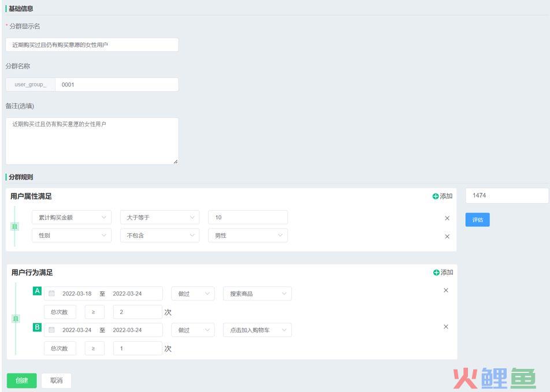Toggle the 且 connector in user behaviors
This screenshot has height=392, width=550.
pyautogui.click(x=16, y=319)
